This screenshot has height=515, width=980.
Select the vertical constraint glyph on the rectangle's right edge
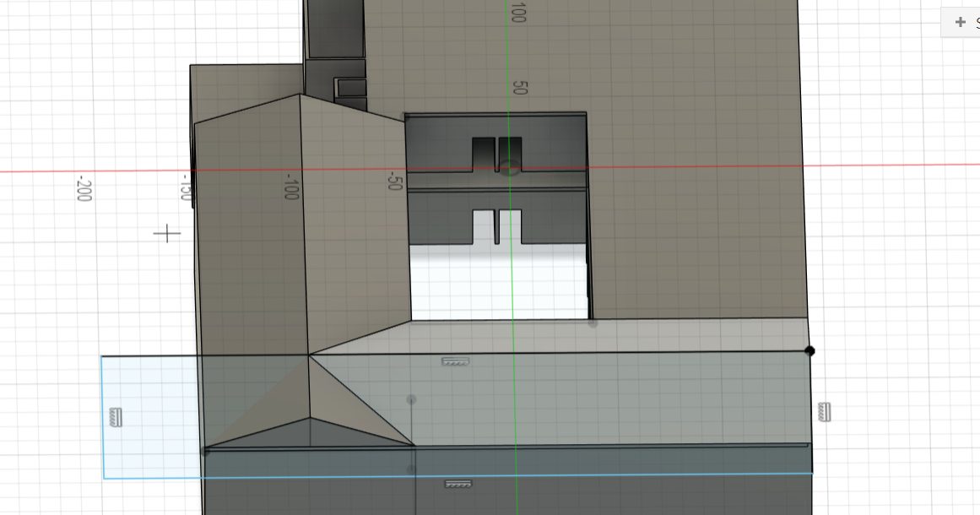pyautogui.click(x=825, y=412)
